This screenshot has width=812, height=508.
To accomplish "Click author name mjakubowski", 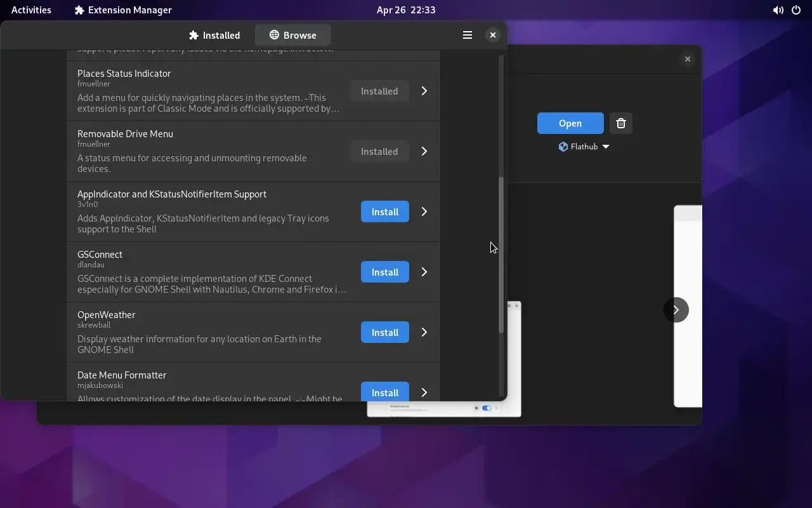I will point(100,385).
